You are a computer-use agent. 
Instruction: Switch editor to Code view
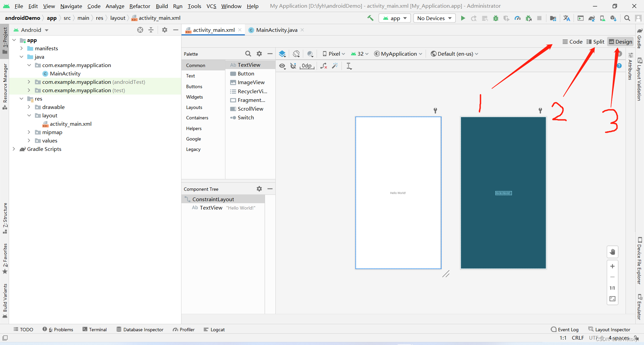(x=572, y=42)
